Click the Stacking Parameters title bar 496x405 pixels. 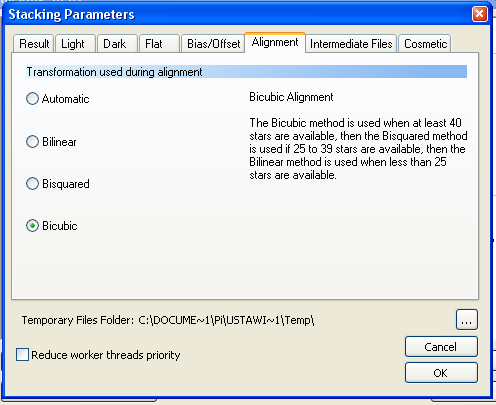pos(233,14)
